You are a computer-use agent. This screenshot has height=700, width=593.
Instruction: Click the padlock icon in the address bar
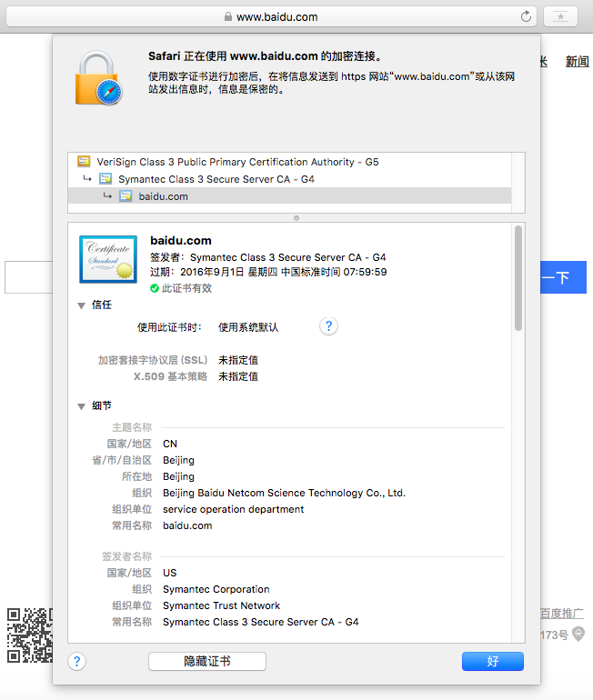[228, 17]
